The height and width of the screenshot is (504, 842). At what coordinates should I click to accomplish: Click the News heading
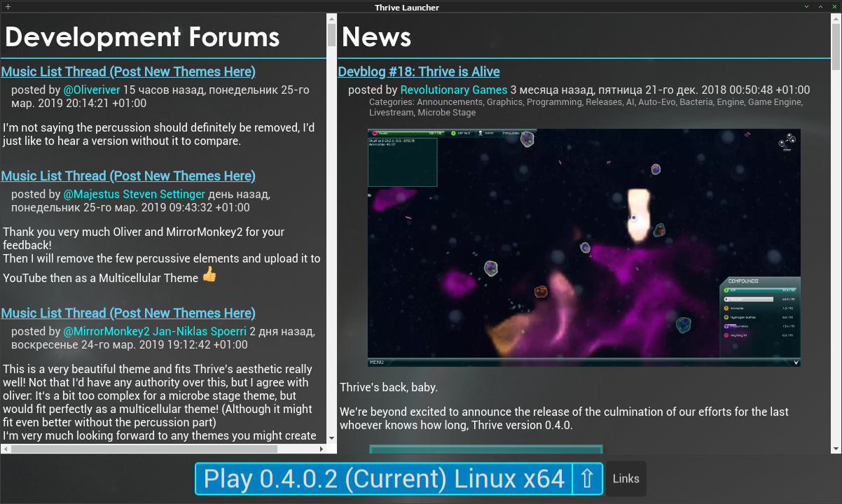coord(377,36)
